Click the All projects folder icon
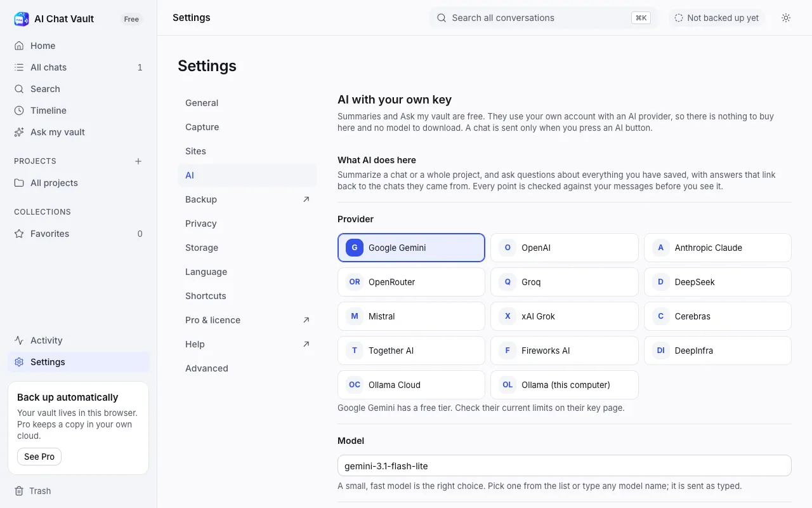 pos(19,183)
